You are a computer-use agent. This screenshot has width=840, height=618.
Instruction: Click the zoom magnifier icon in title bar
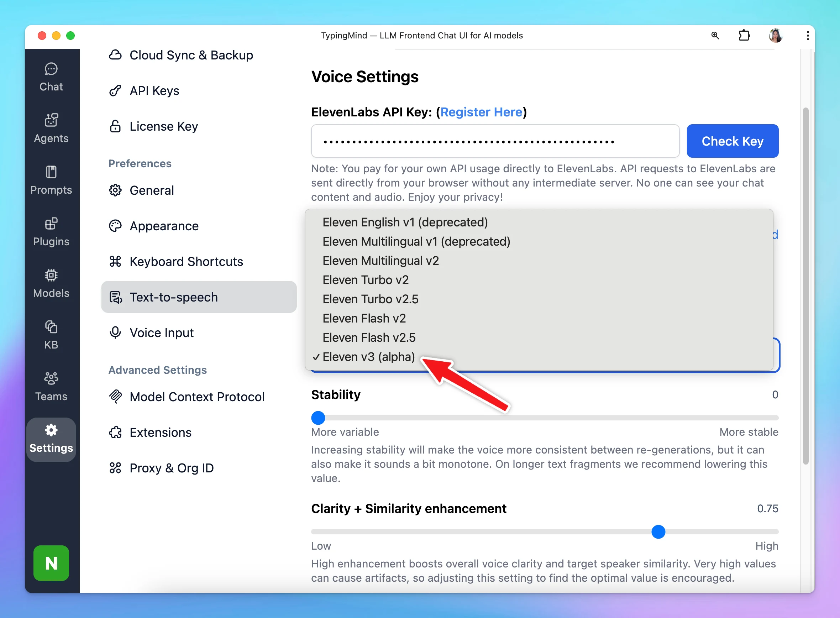[x=715, y=36]
